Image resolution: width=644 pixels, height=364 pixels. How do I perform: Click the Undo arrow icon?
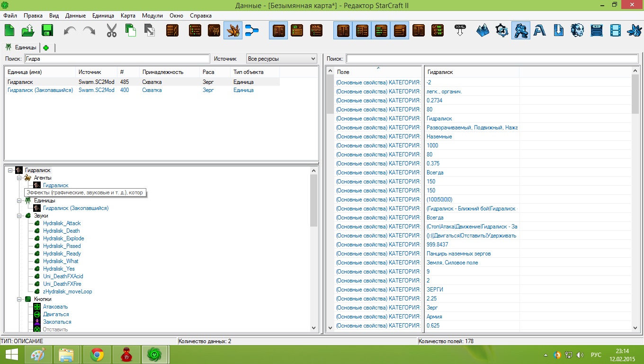[x=70, y=31]
